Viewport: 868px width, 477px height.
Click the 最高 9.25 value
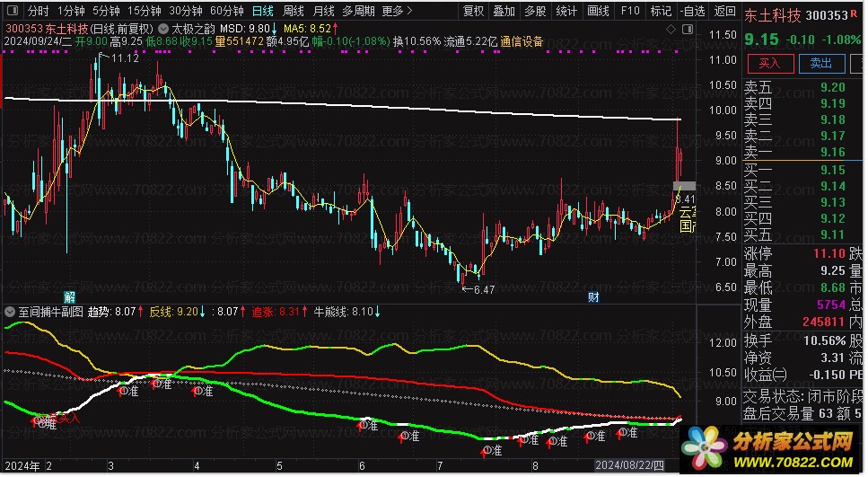pos(833,271)
